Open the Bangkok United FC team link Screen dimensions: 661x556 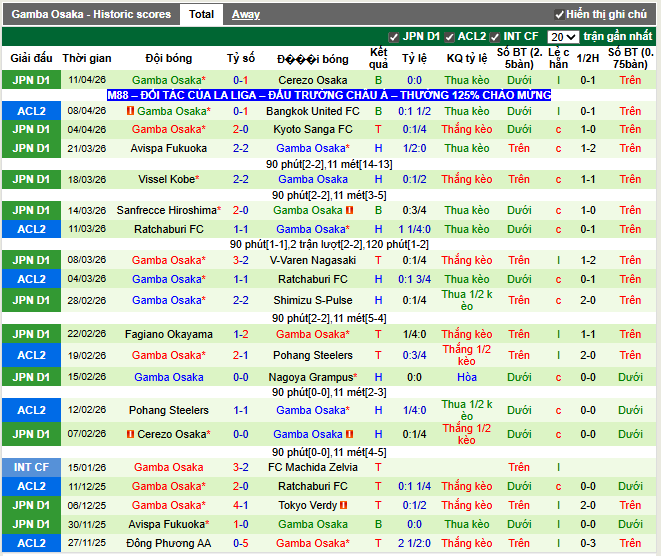point(313,112)
